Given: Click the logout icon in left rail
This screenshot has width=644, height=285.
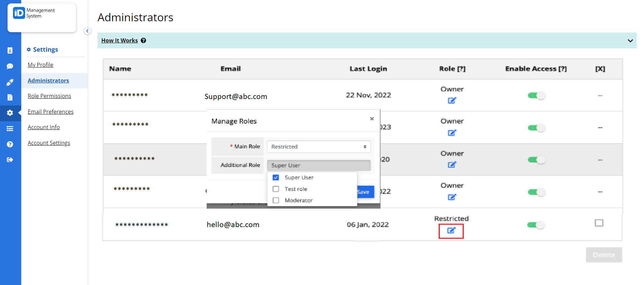Looking at the screenshot, I should pyautogui.click(x=10, y=160).
